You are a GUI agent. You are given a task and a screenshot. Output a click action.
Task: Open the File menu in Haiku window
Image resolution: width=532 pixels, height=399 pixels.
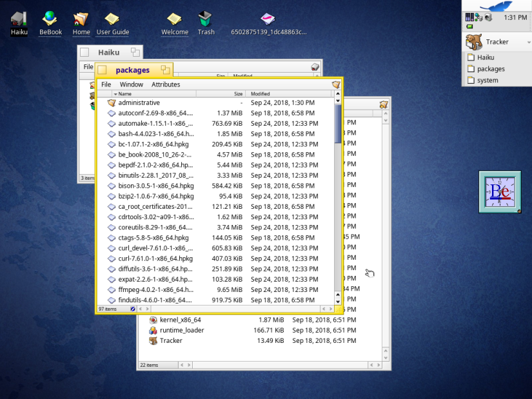click(88, 67)
